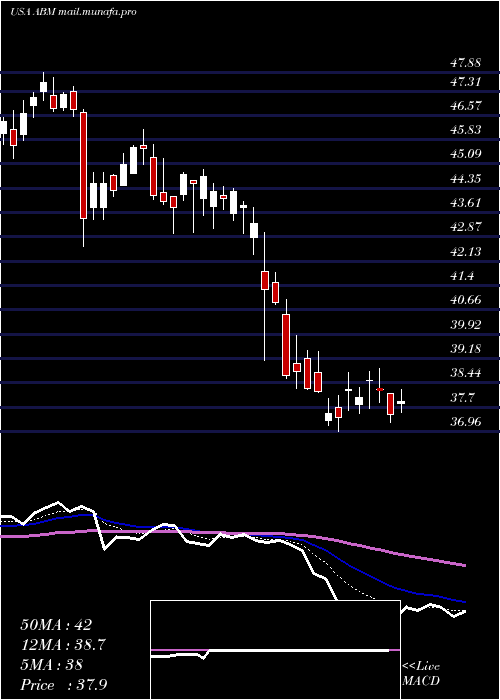Viewport: 500px width, 700px height.
Task: Click the 41.4 price axis label
Action: pos(462,276)
